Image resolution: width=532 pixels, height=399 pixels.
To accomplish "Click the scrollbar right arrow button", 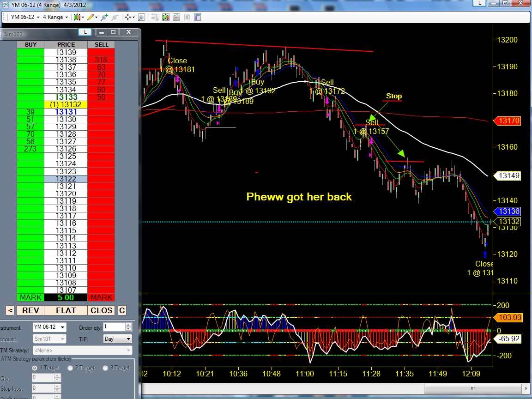I will [x=526, y=388].
